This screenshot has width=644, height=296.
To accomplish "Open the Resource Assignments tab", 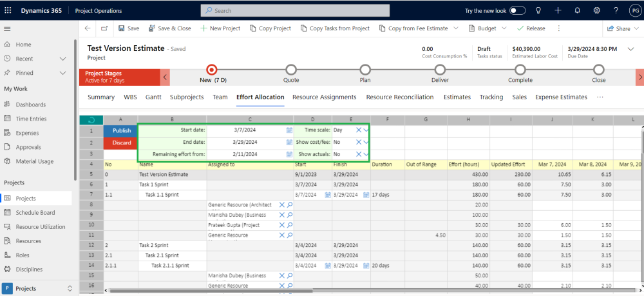I will click(324, 97).
